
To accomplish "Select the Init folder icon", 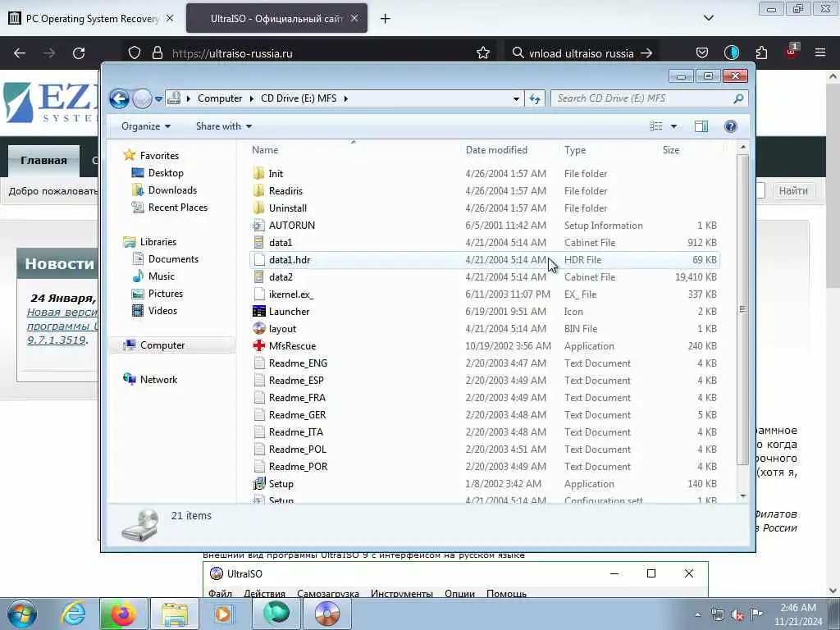I will 258,174.
